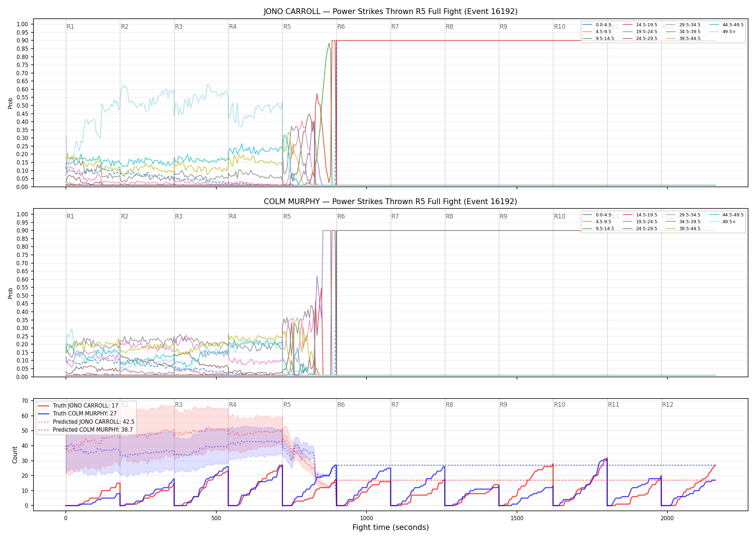
Task: Select Predicted JONO CARROLL: 42.5 legend entry
Action: pyautogui.click(x=86, y=422)
